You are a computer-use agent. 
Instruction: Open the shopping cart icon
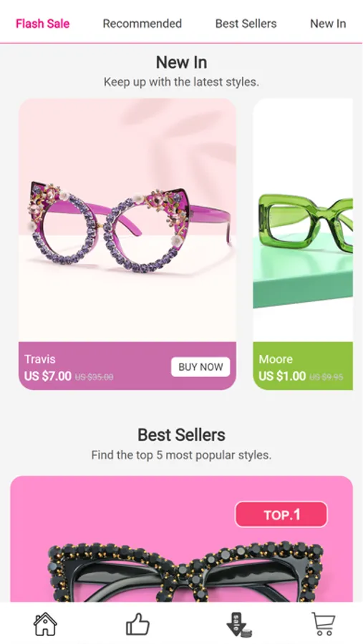click(x=324, y=624)
